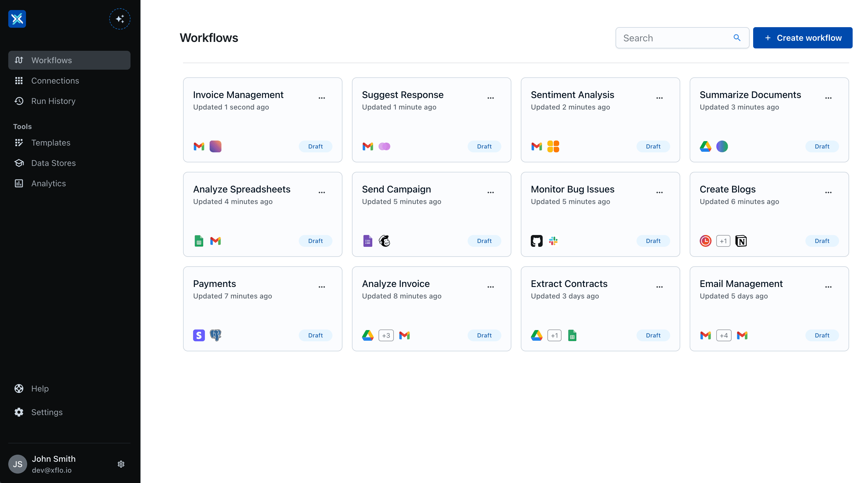Open the AI assistant sparkle icon
Image resolution: width=868 pixels, height=483 pixels.
point(120,19)
